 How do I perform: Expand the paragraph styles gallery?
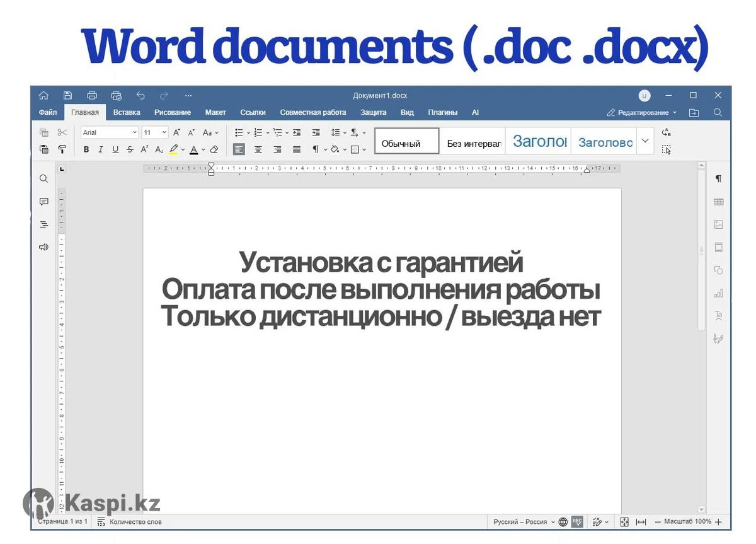(644, 141)
